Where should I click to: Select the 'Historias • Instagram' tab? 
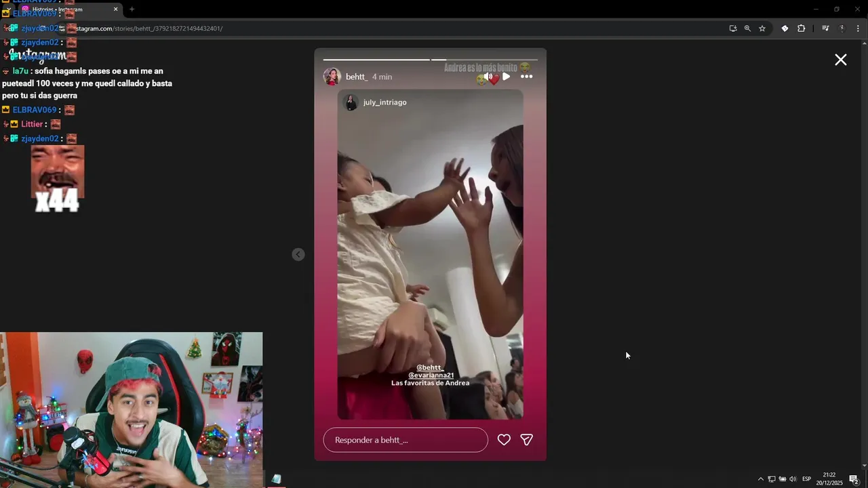[x=69, y=9]
